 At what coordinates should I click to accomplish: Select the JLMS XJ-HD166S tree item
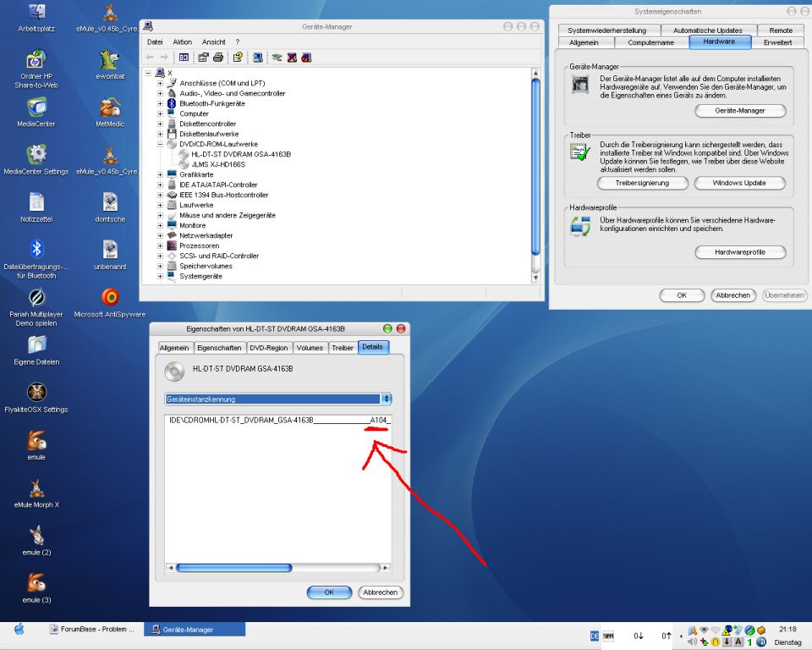[218, 164]
